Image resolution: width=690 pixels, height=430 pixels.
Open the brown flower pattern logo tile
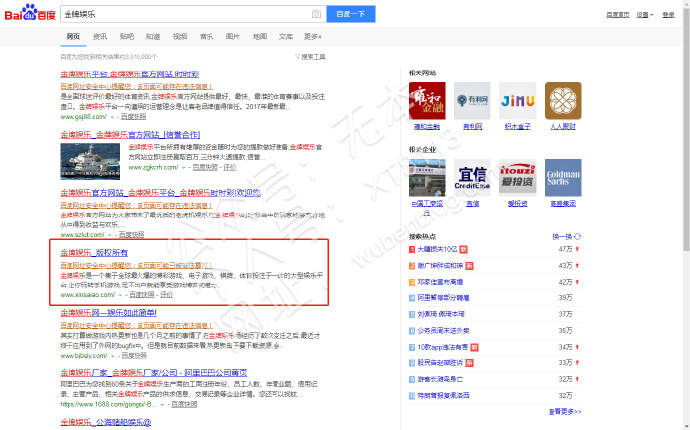click(x=563, y=100)
